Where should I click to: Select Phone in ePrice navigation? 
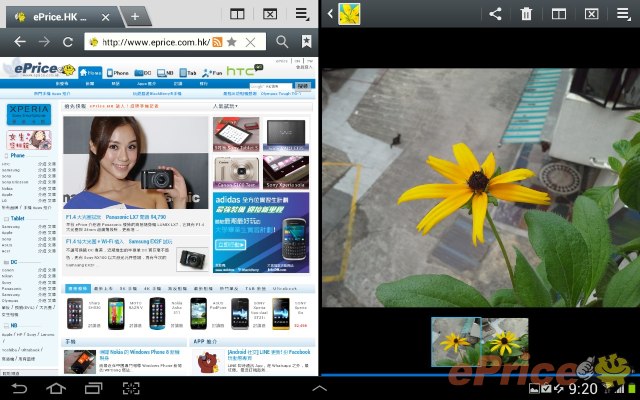(x=118, y=73)
